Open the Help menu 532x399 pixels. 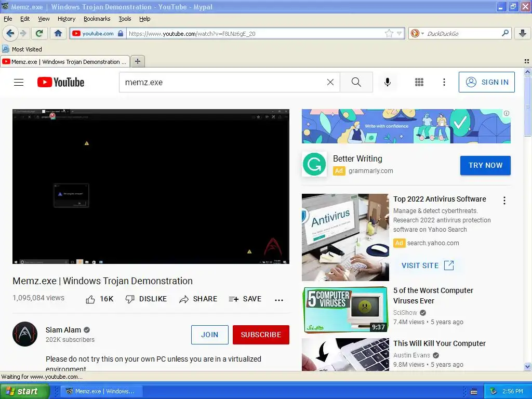[x=144, y=19]
